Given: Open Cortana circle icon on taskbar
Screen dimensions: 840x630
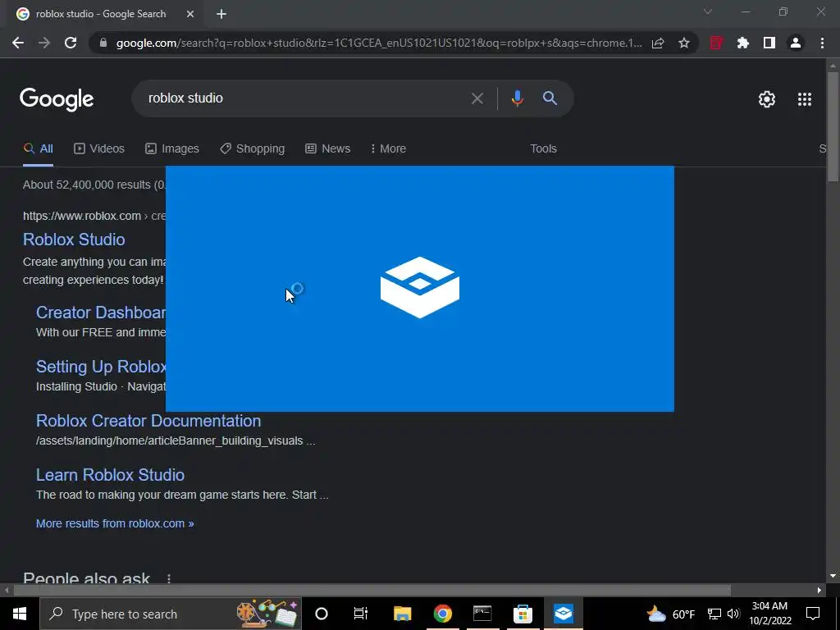Looking at the screenshot, I should 322,614.
